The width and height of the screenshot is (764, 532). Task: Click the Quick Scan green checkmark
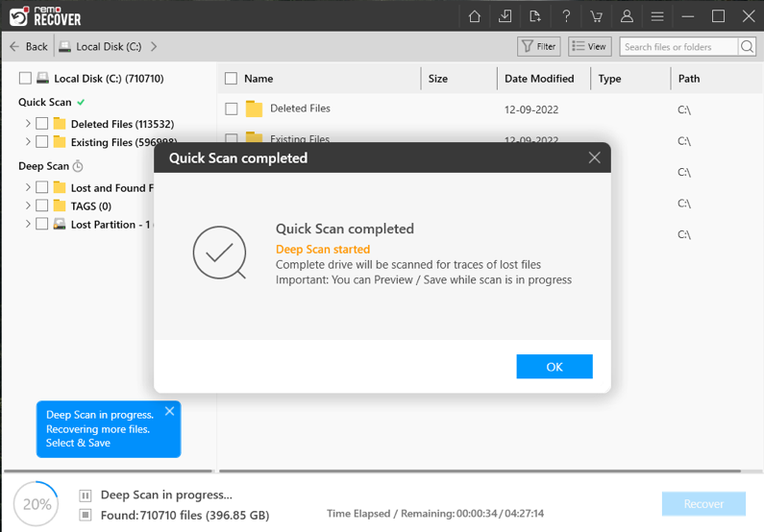click(x=81, y=102)
